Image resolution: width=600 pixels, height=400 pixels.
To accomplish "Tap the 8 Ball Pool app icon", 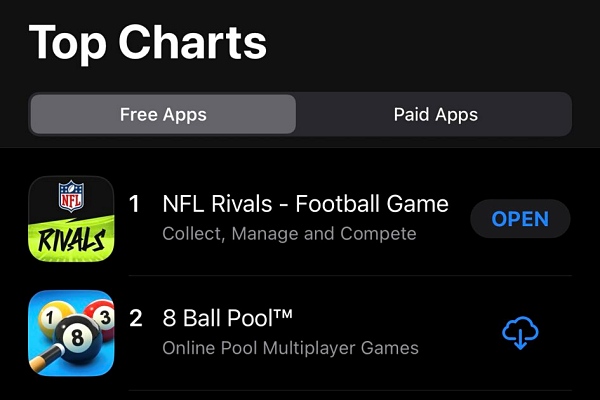I will coord(71,333).
